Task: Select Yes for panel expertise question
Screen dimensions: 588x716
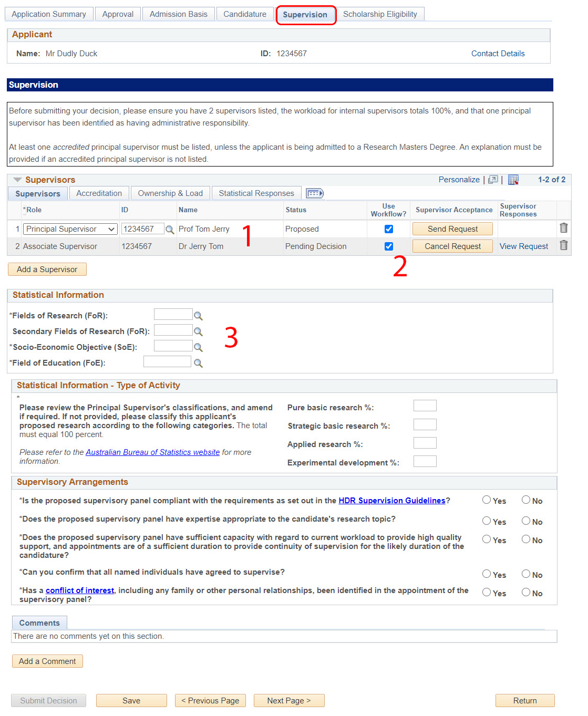Action: (x=487, y=521)
